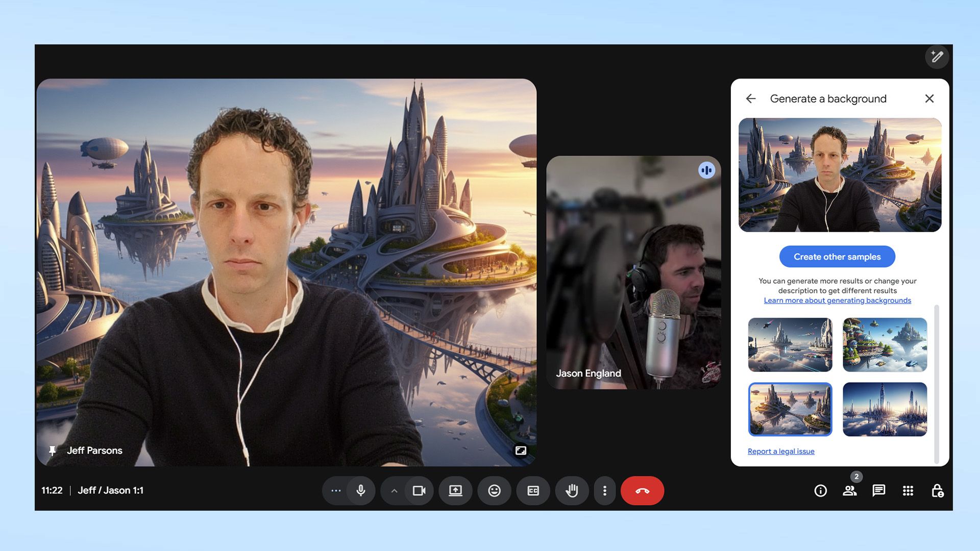Expand the camera options chevron
Viewport: 980px width, 551px height.
394,490
